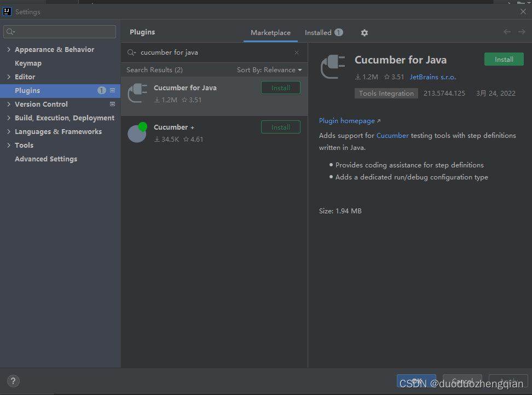Clear the plugin search text
This screenshot has height=395, width=532.
(x=297, y=53)
